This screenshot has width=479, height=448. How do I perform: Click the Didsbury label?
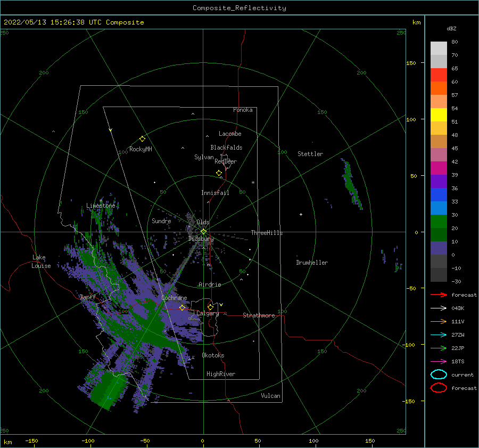click(x=201, y=239)
